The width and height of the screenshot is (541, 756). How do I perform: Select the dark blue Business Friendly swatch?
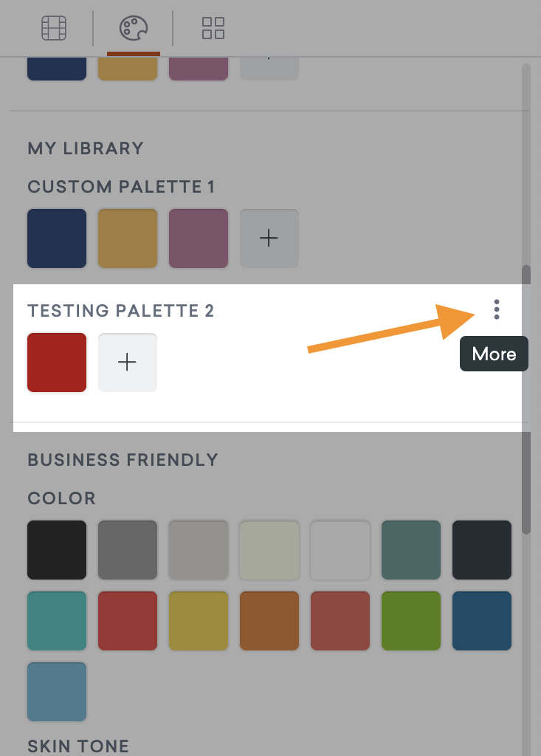482,620
